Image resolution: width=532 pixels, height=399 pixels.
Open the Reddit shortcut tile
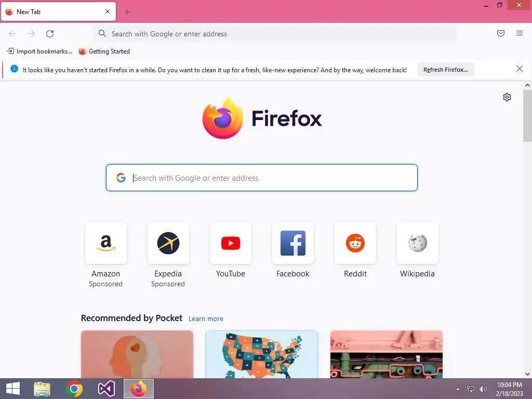355,243
